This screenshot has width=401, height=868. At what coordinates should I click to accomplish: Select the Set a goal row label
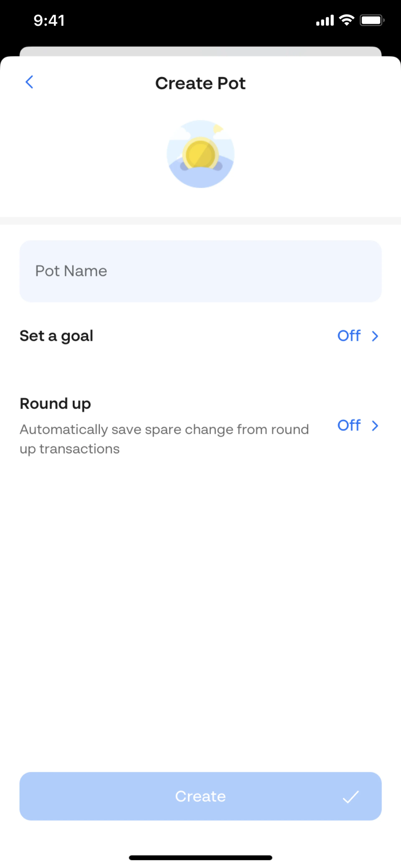pyautogui.click(x=57, y=336)
